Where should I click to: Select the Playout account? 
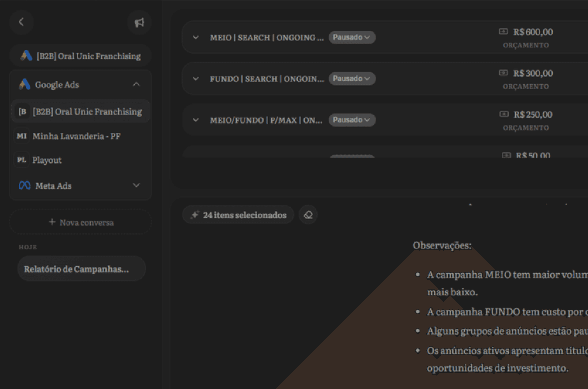[x=47, y=160]
